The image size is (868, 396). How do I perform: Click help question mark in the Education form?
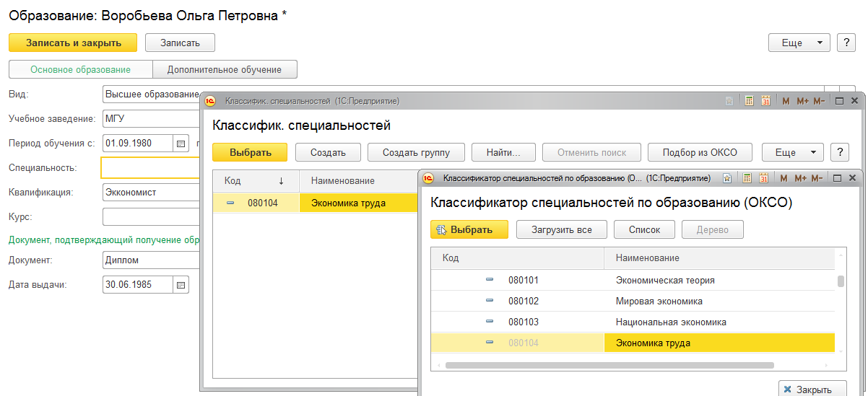coord(846,43)
